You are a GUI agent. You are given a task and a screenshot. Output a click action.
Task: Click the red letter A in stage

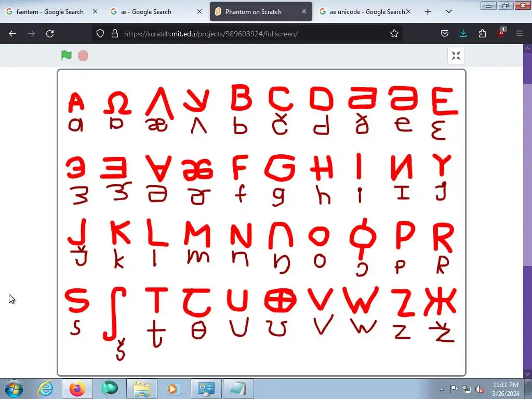tap(76, 102)
